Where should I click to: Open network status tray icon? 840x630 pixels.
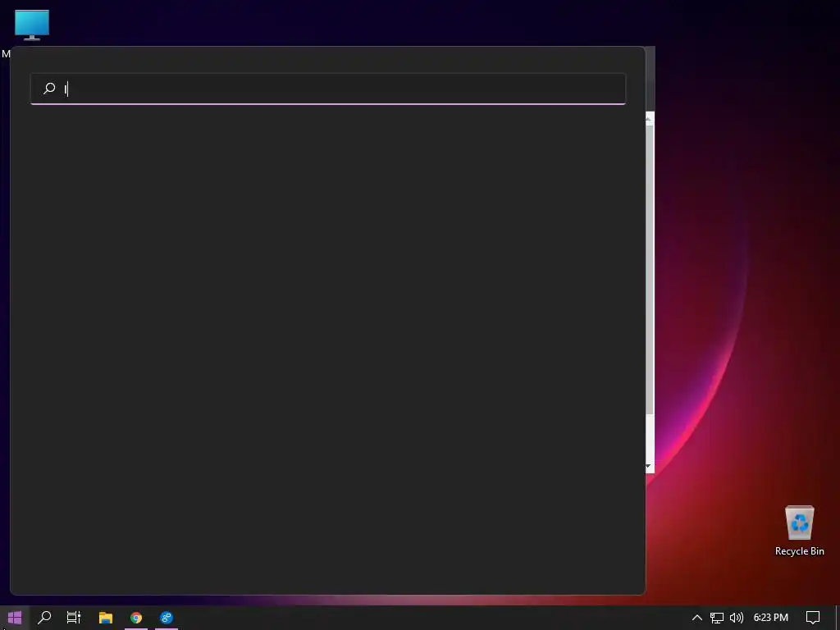(x=717, y=618)
